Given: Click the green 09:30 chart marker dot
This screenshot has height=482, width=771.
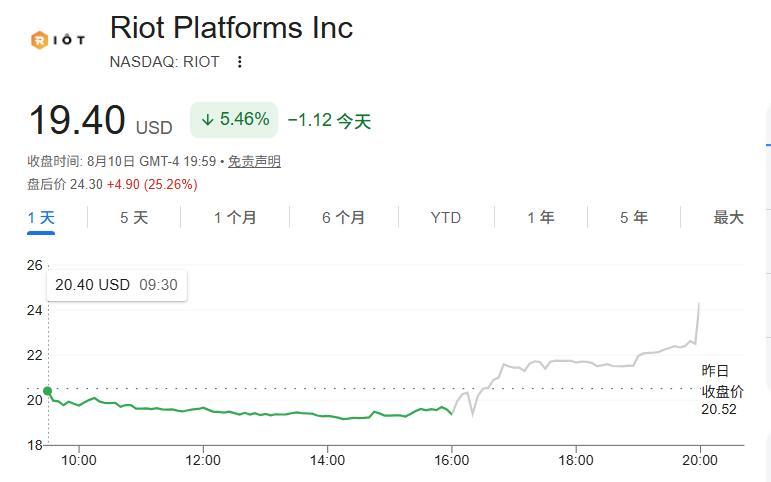Looking at the screenshot, I should click(48, 391).
